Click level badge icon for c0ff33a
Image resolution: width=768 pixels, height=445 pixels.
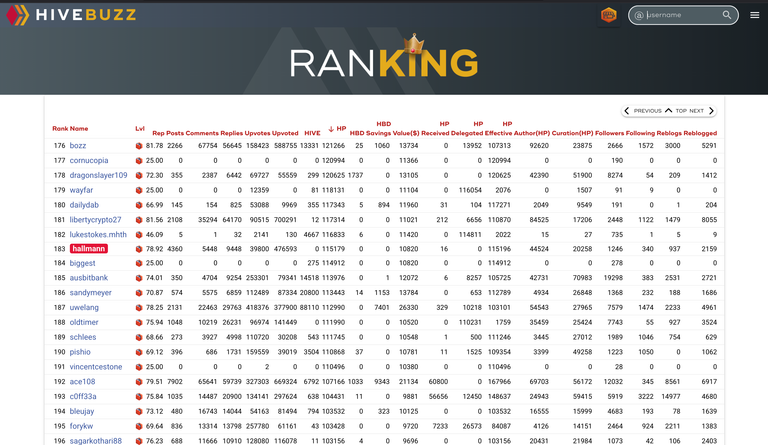pos(139,397)
